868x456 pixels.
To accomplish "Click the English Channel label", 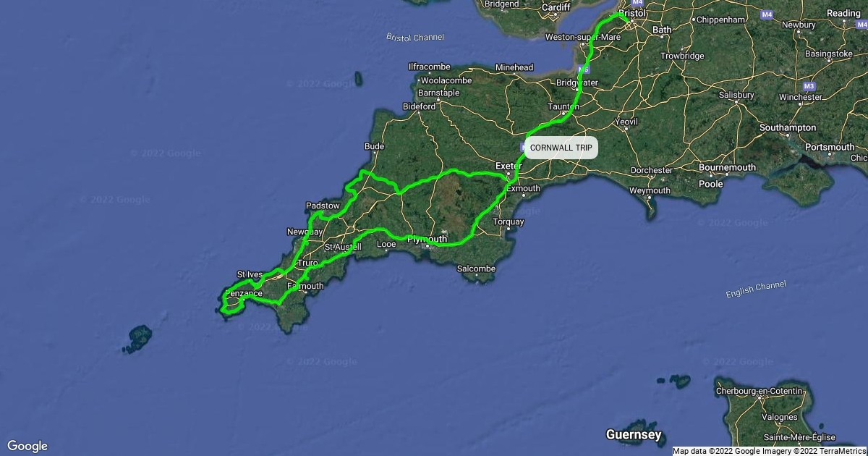I will pos(756,290).
